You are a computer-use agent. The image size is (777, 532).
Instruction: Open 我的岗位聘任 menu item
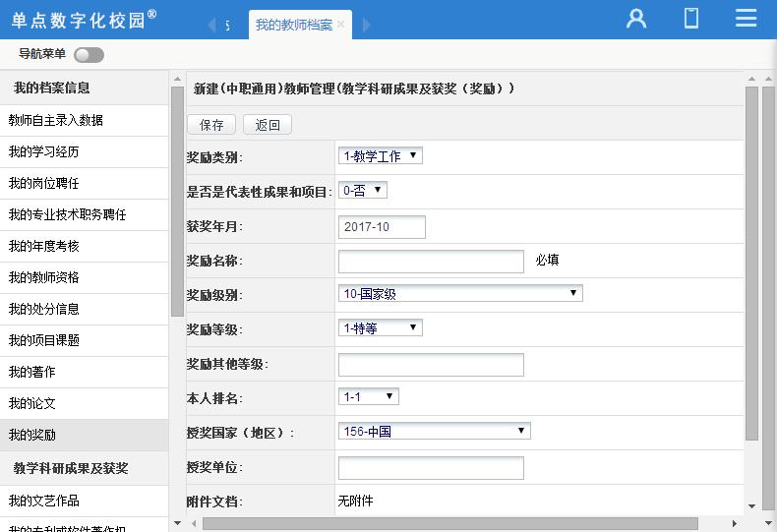tap(85, 183)
